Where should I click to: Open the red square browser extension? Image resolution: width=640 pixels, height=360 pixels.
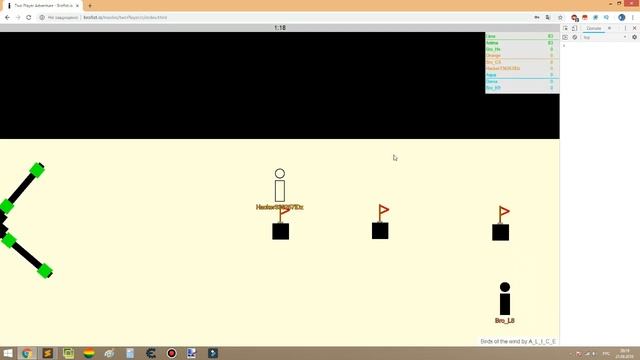(585, 18)
